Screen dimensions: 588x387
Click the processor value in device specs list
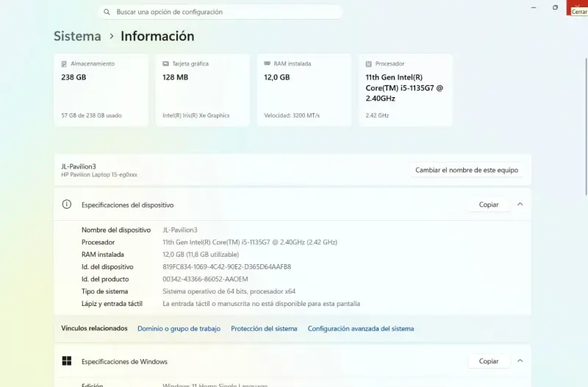click(x=250, y=242)
